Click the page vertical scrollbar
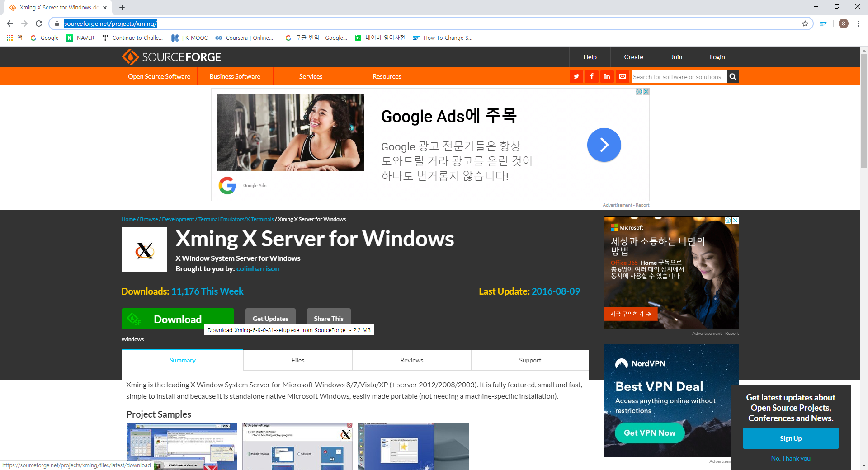868x470 pixels. click(x=864, y=111)
